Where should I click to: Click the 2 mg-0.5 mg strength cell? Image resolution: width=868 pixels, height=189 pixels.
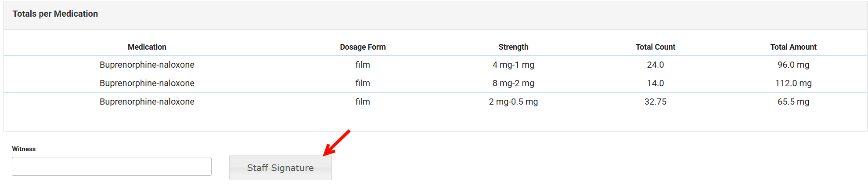tap(513, 102)
